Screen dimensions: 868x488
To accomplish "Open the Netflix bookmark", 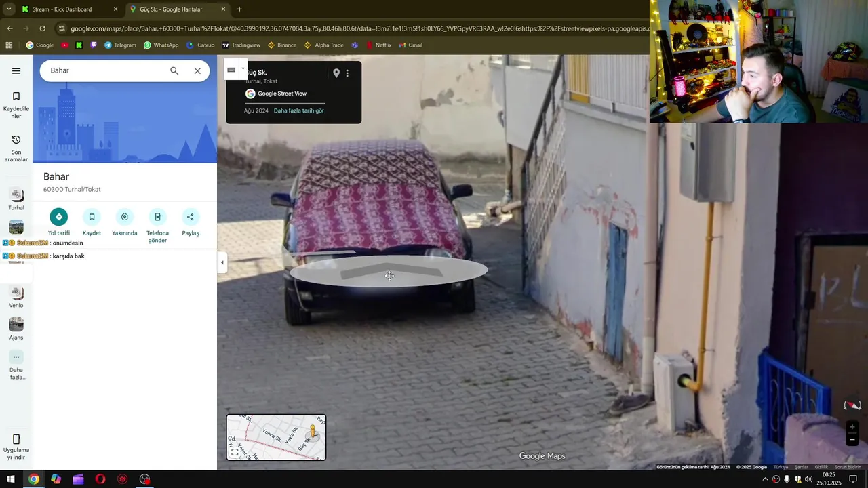I will 378,45.
